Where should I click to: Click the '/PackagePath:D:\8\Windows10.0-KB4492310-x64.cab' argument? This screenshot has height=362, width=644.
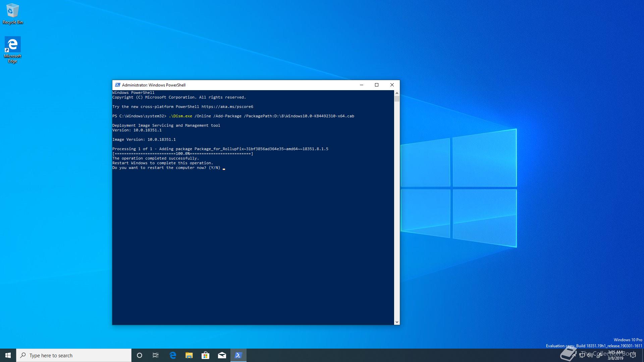coord(299,116)
